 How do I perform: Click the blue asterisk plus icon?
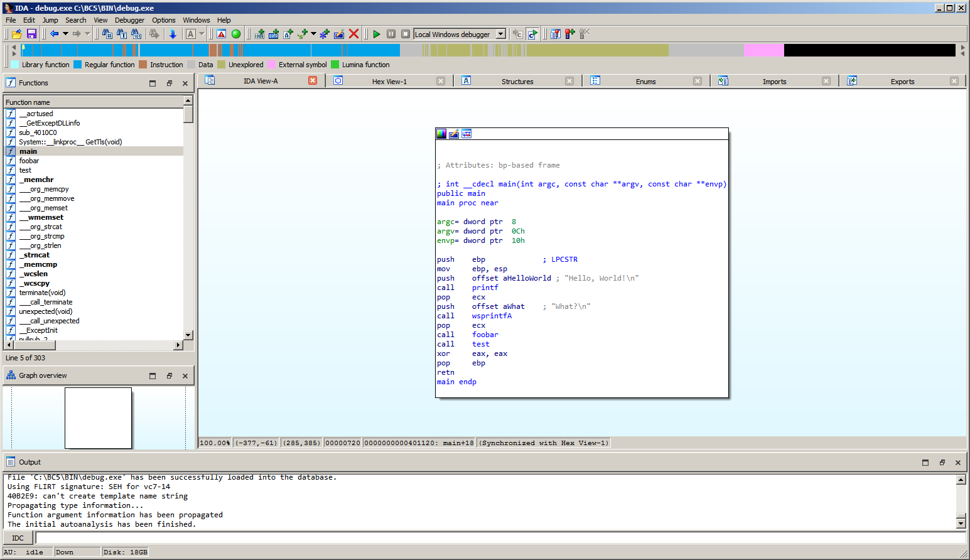(325, 34)
